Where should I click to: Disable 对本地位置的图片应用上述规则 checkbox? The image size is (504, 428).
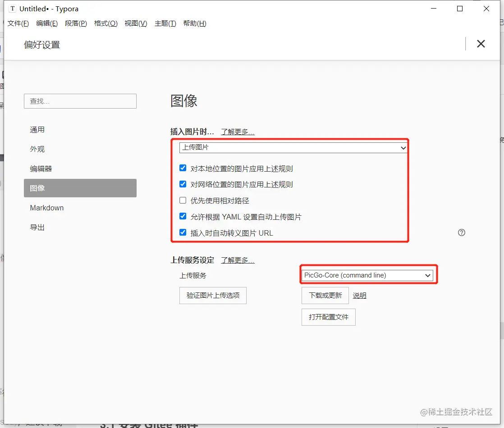pyautogui.click(x=183, y=168)
